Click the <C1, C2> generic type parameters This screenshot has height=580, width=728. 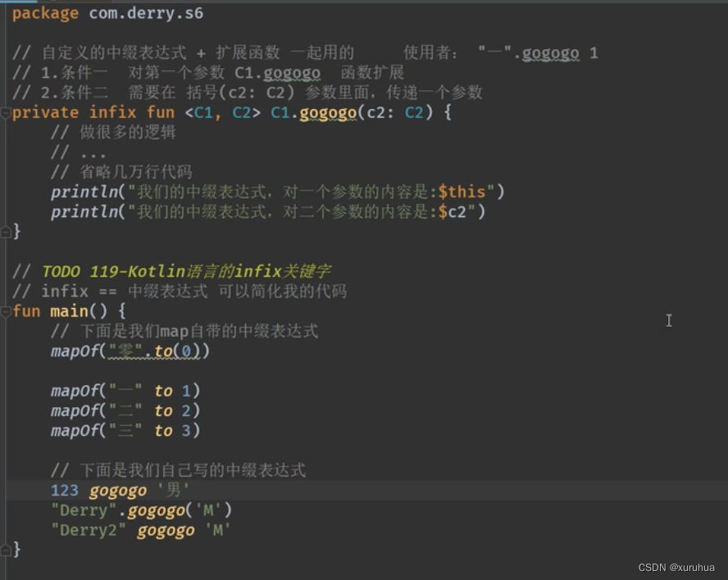click(222, 113)
